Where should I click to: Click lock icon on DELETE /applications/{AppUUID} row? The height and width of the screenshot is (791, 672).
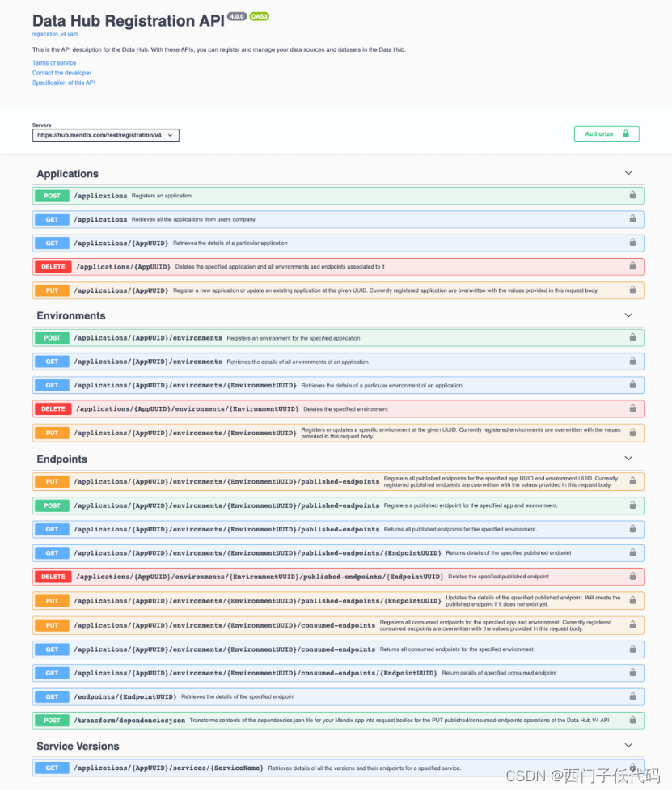click(x=632, y=266)
